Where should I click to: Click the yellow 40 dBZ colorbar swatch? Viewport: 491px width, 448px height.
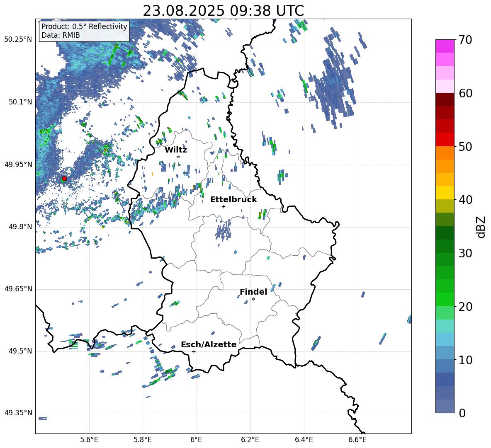(x=445, y=193)
